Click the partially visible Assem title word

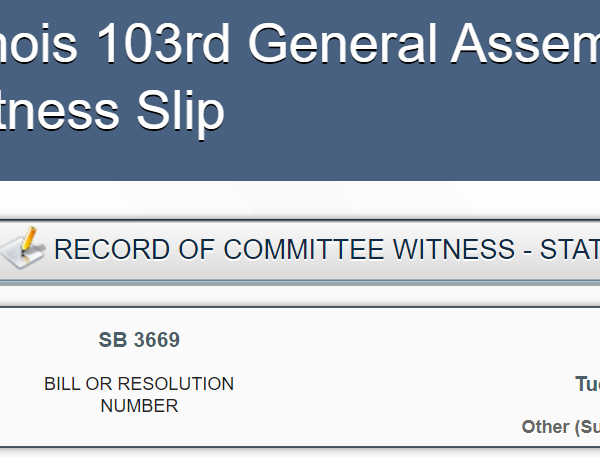525,43
